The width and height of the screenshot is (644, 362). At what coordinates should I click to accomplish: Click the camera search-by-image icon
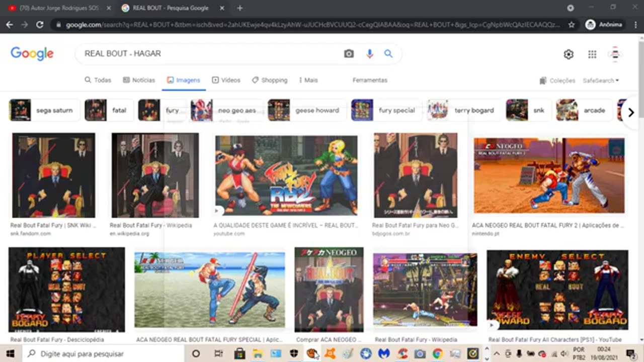click(349, 54)
